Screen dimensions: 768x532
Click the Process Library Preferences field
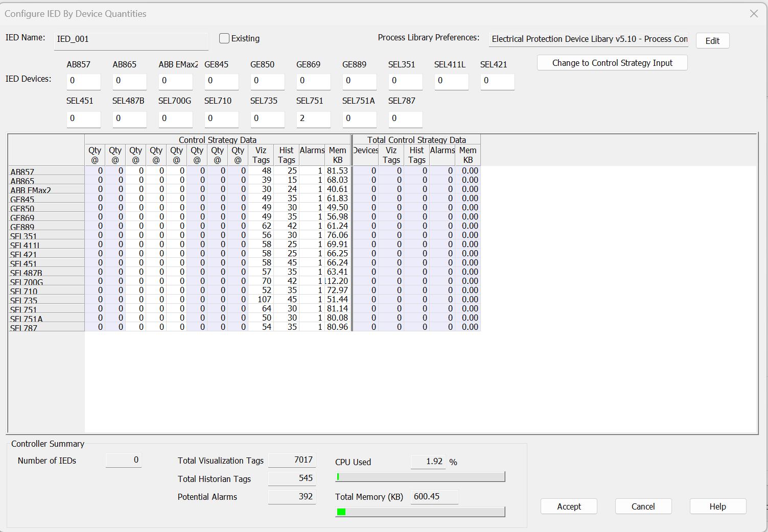588,39
